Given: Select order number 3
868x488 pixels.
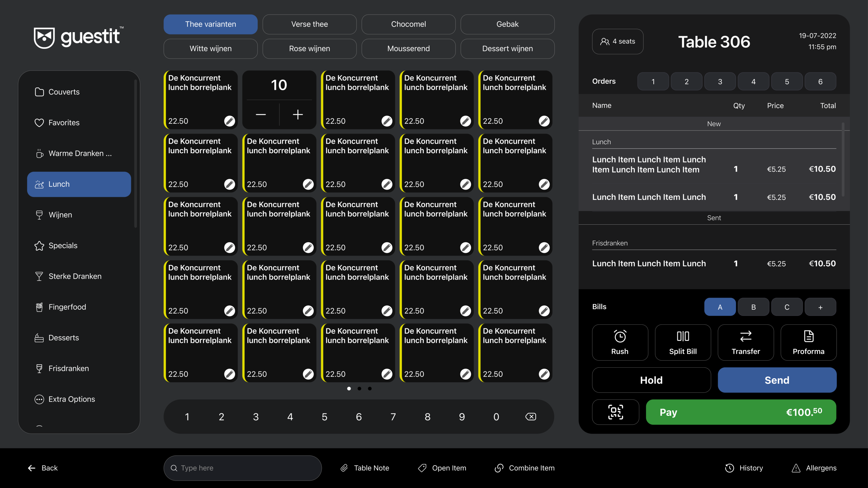Looking at the screenshot, I should click(720, 81).
